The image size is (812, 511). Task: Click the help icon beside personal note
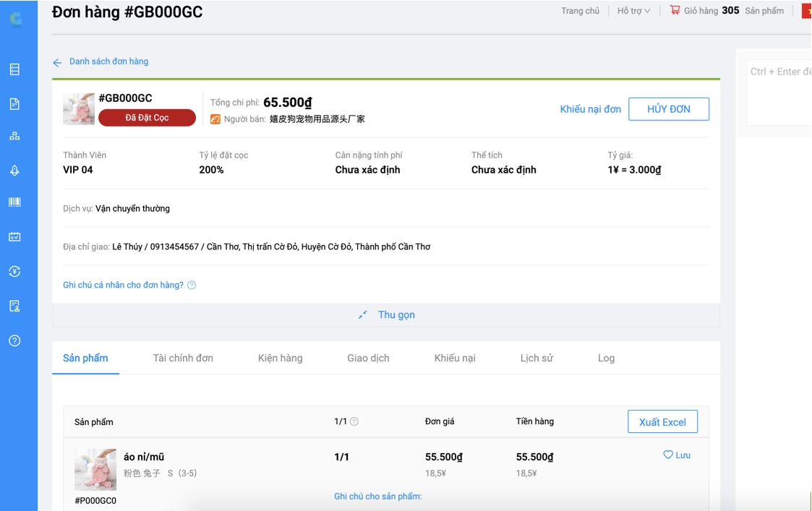tap(192, 285)
